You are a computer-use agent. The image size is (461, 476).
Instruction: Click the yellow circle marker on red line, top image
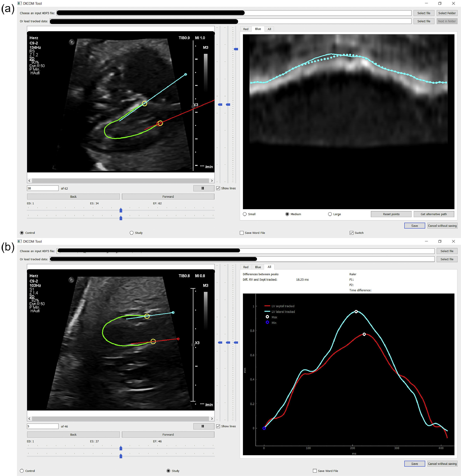pyautogui.click(x=160, y=123)
